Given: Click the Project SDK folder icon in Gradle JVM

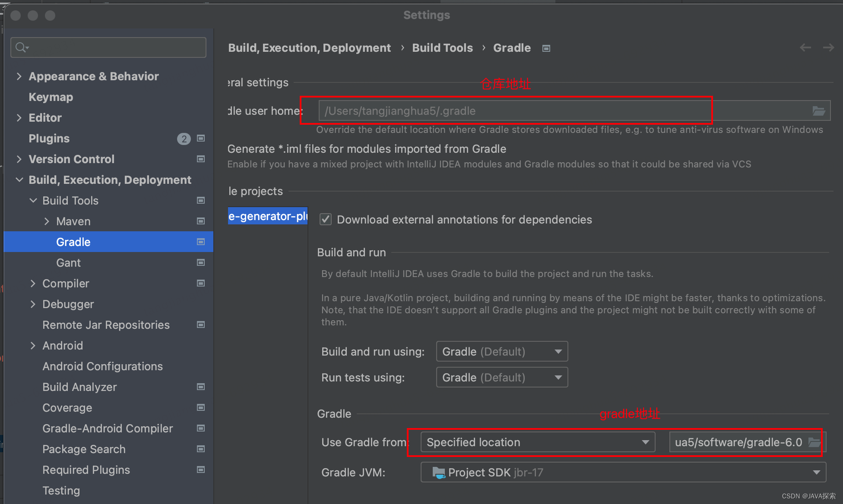Looking at the screenshot, I should pyautogui.click(x=438, y=472).
